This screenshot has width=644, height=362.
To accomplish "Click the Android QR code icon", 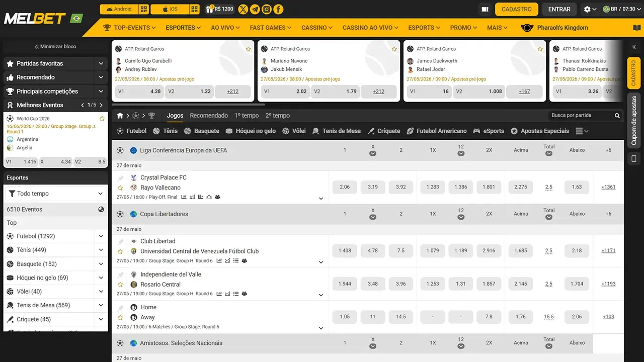I will 144,9.
